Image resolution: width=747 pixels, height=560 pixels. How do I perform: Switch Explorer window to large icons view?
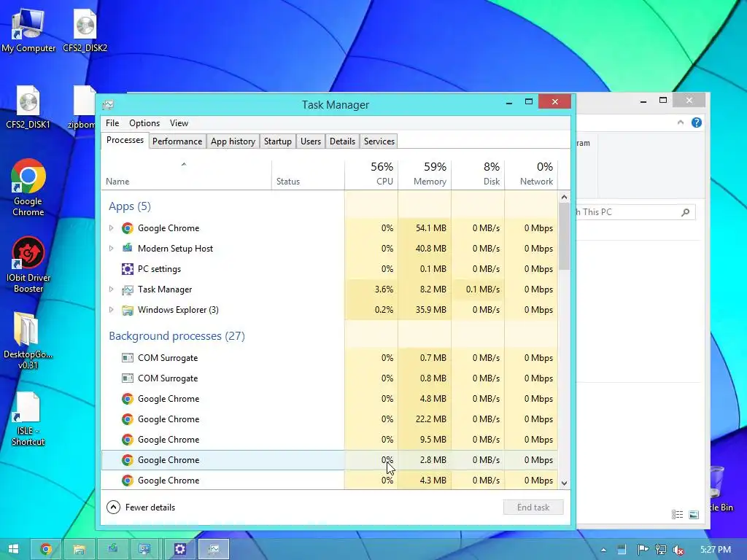pyautogui.click(x=694, y=514)
